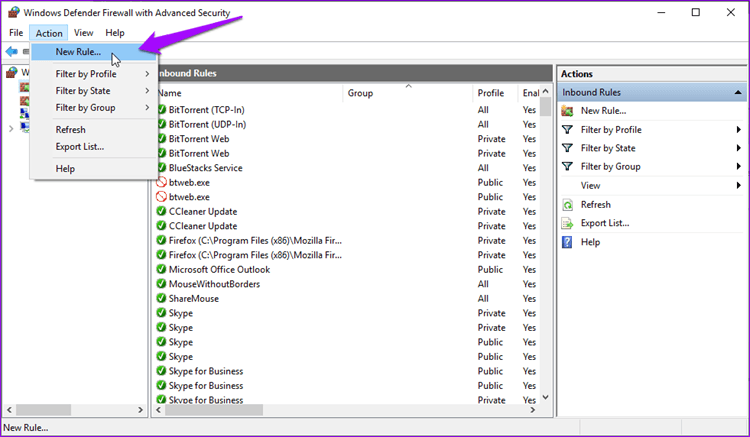This screenshot has width=750, height=437.
Task: Click New Rule... link in Actions pane
Action: tap(603, 111)
